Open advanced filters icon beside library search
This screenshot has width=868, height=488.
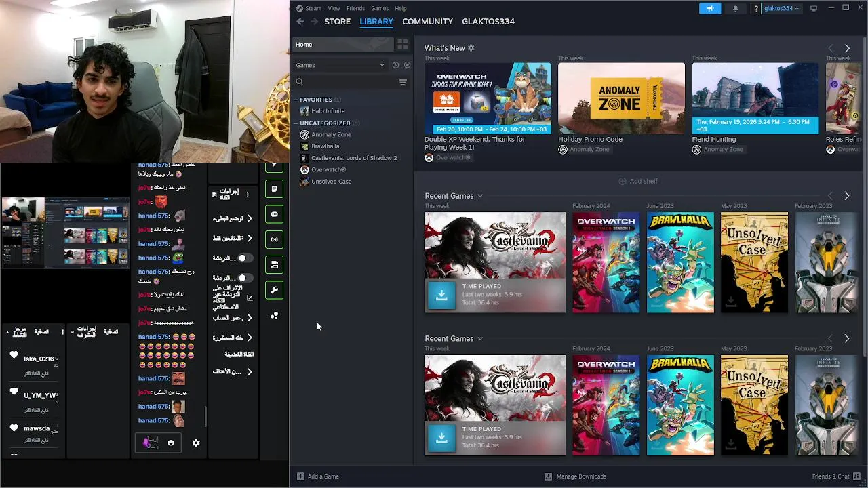pos(403,82)
